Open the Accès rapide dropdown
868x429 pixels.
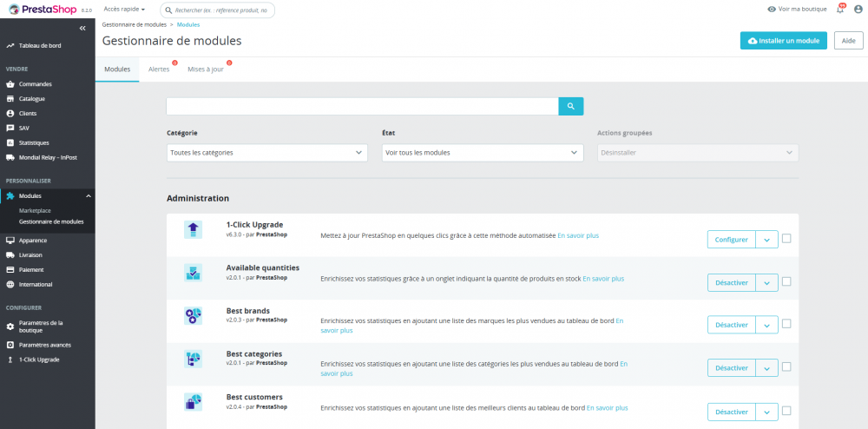[x=124, y=10]
